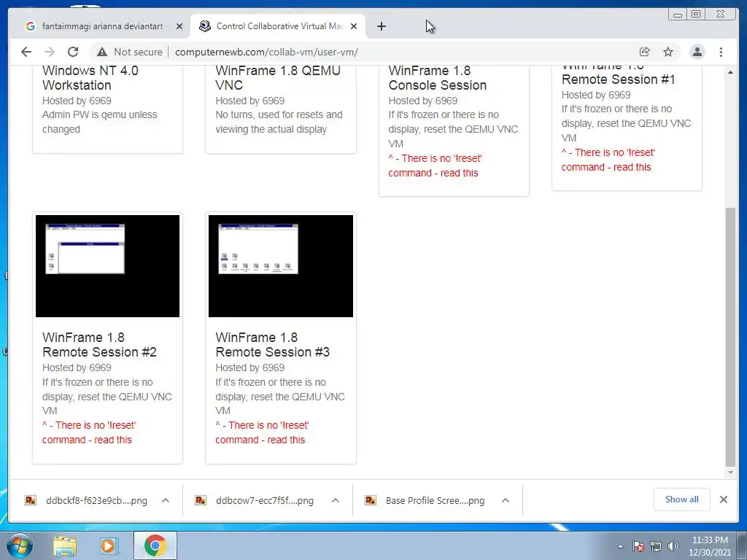
Task: Click the vertical scrollbar thumb
Action: pyautogui.click(x=730, y=337)
